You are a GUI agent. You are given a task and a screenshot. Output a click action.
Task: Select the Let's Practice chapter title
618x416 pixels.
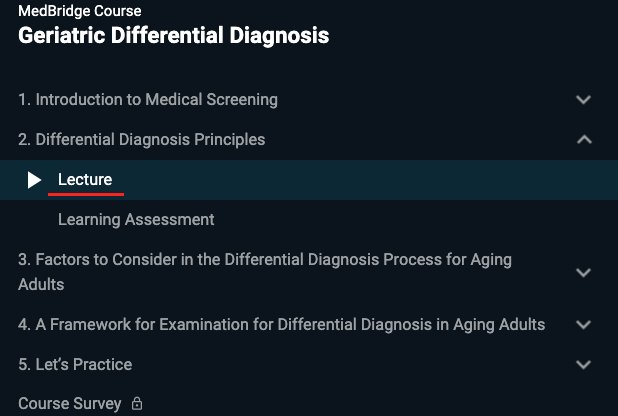point(75,364)
